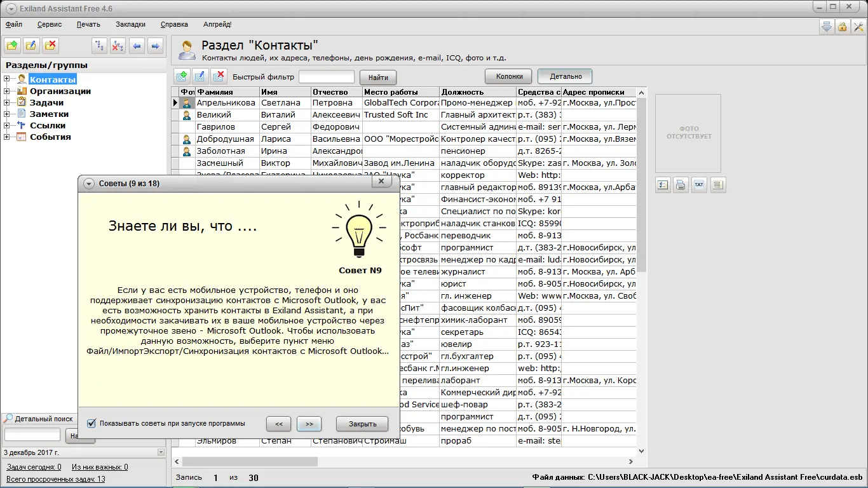Click the edit group folder icon
This screenshot has width=868, height=488.
[32, 45]
